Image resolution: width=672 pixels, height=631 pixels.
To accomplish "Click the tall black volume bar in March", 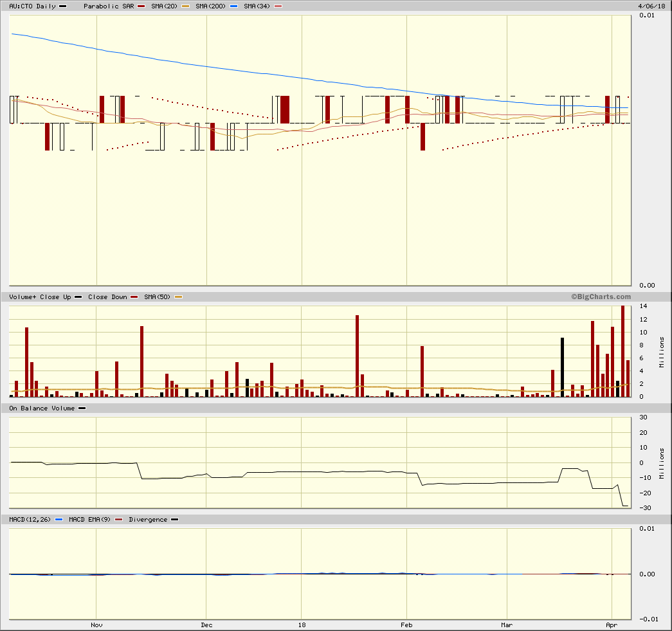I will point(562,367).
